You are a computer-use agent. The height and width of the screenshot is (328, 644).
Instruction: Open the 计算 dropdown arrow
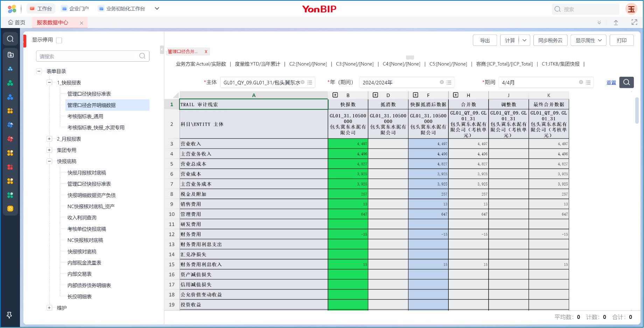pos(524,40)
